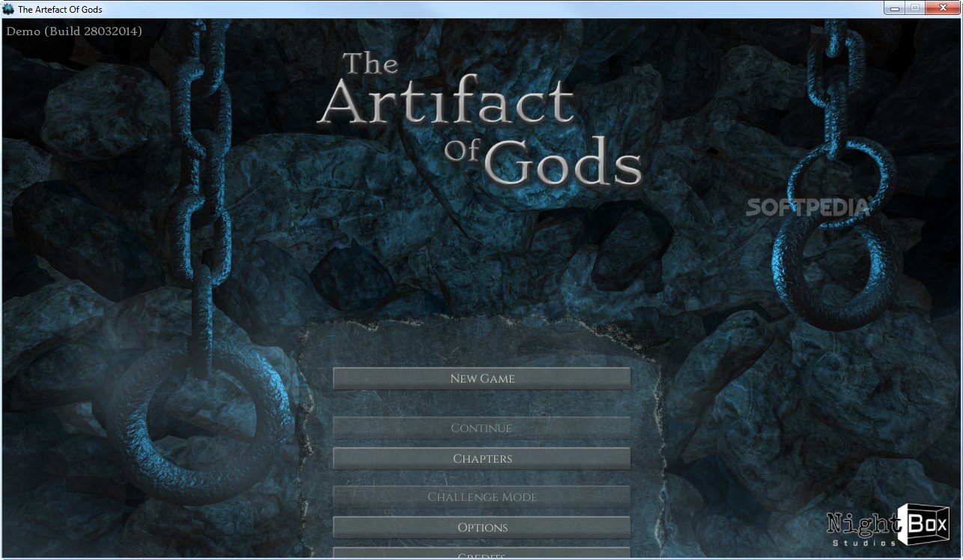Click the game window title bar icon
Screen dimensions: 963x560
click(x=9, y=9)
